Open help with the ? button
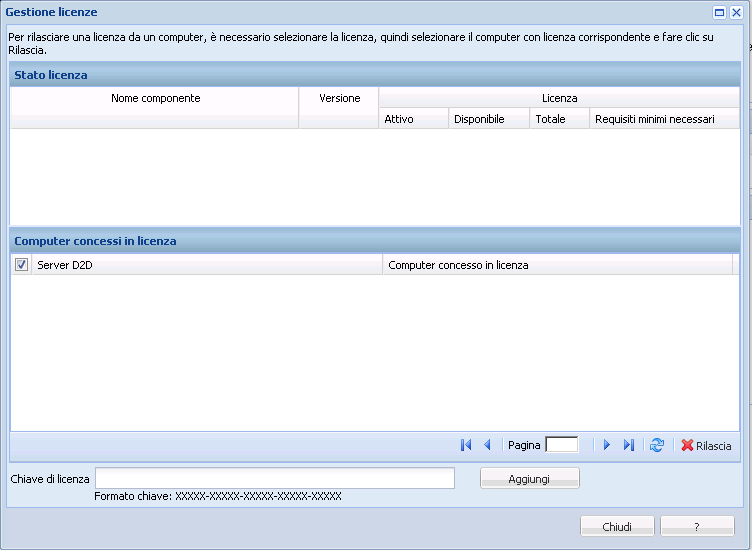Viewport: 752px width, 550px height. coord(697,526)
